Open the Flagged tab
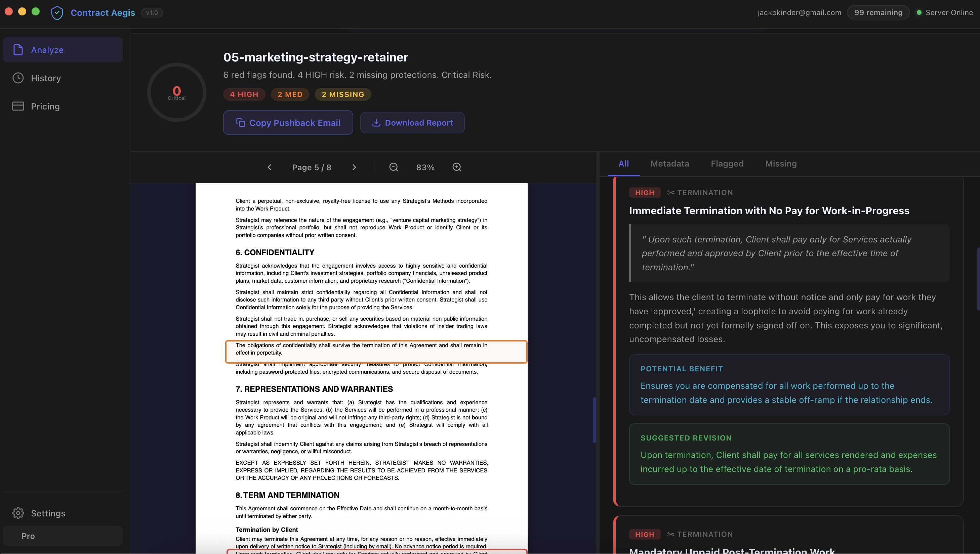This screenshot has width=980, height=554. click(x=727, y=163)
